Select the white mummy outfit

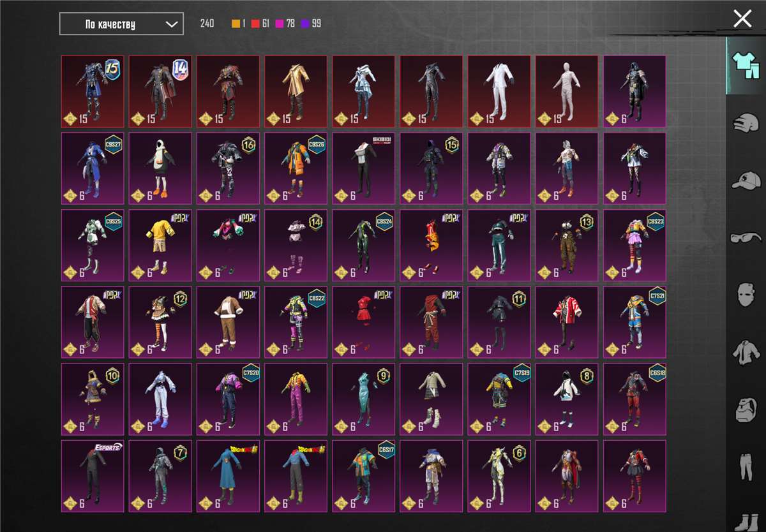[566, 91]
